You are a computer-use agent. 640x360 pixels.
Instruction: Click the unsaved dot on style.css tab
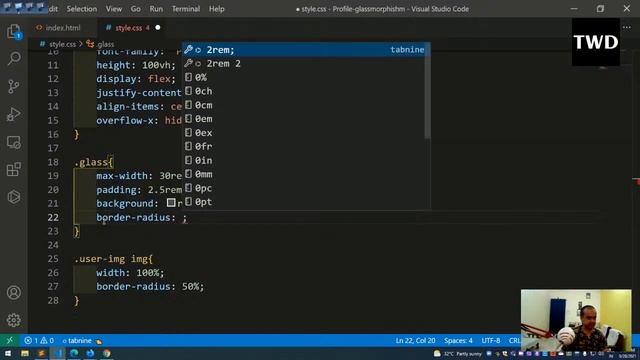click(x=158, y=28)
